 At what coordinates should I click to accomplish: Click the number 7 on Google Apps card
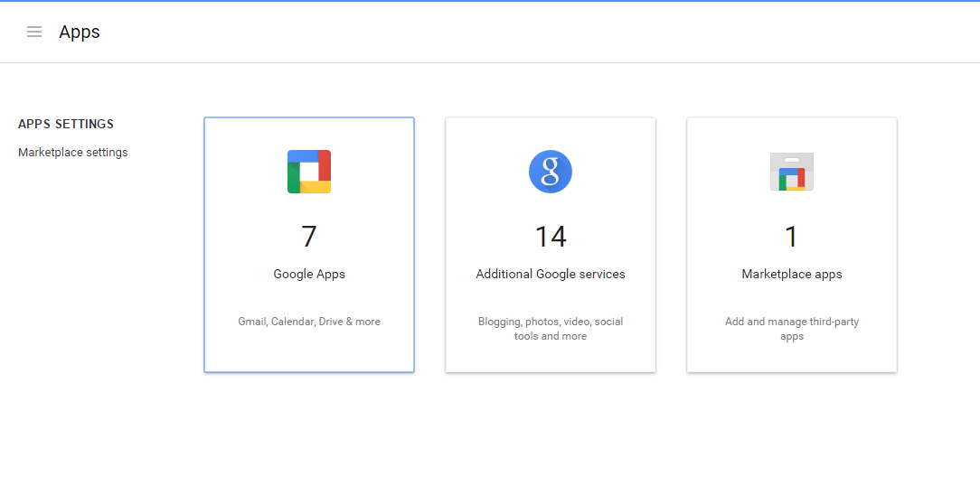[x=309, y=237]
